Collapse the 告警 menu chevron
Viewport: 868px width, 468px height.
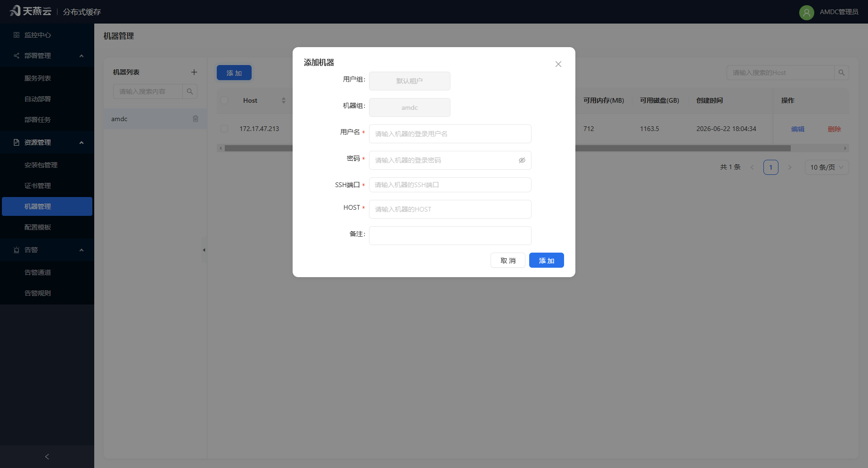tap(82, 250)
